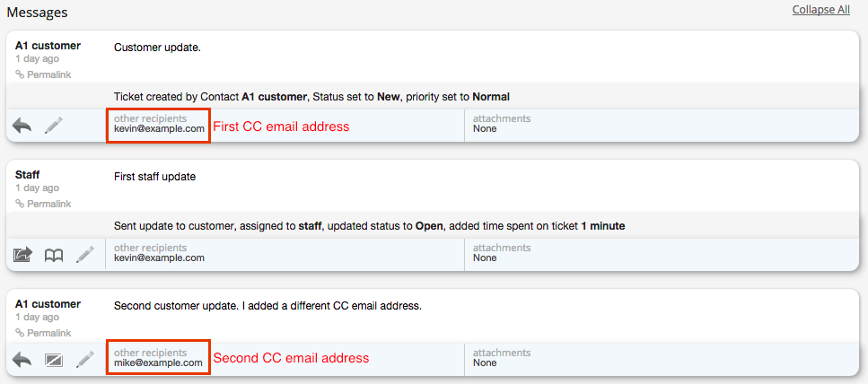Click A1 customer name on top message
This screenshot has width=868, height=384.
pyautogui.click(x=48, y=46)
